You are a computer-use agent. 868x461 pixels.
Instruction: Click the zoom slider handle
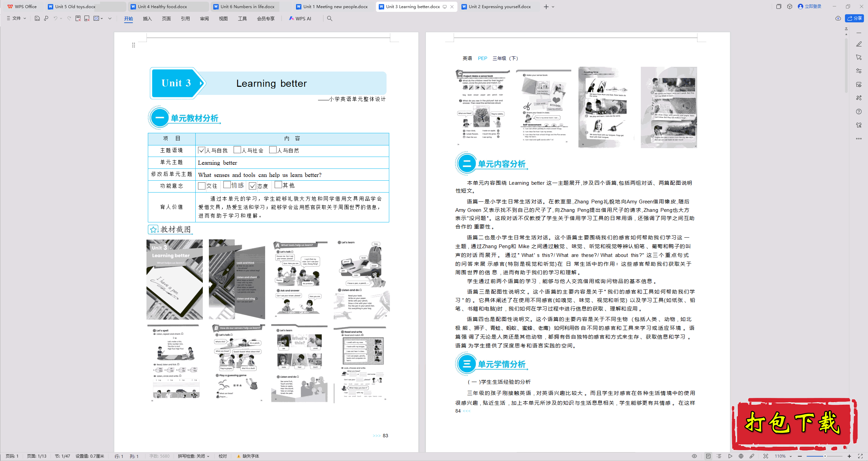pyautogui.click(x=825, y=456)
